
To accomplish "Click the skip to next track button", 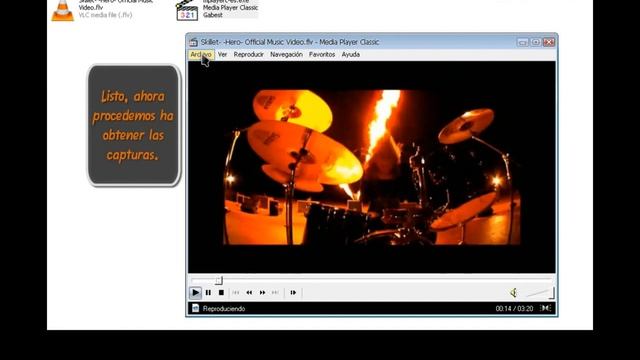I will pyautogui.click(x=276, y=293).
